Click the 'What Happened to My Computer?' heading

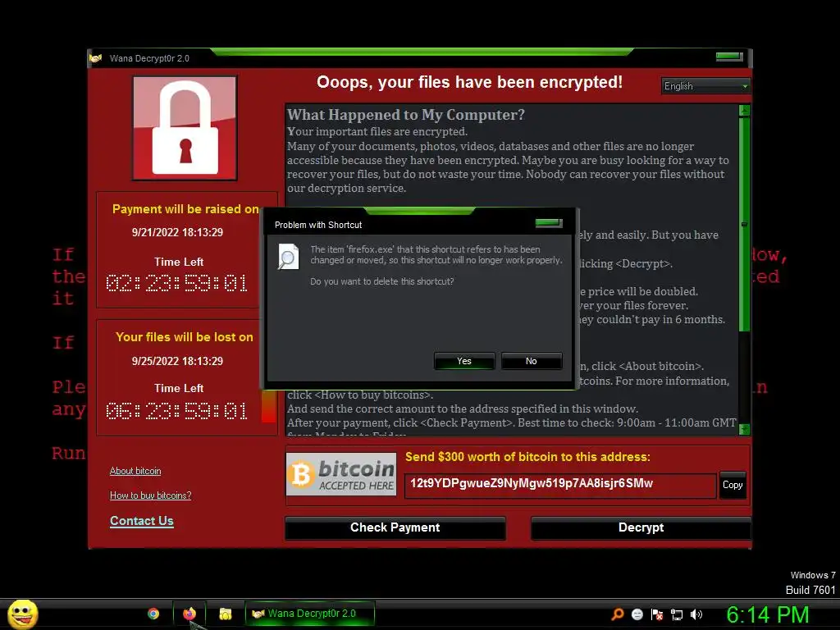[406, 115]
